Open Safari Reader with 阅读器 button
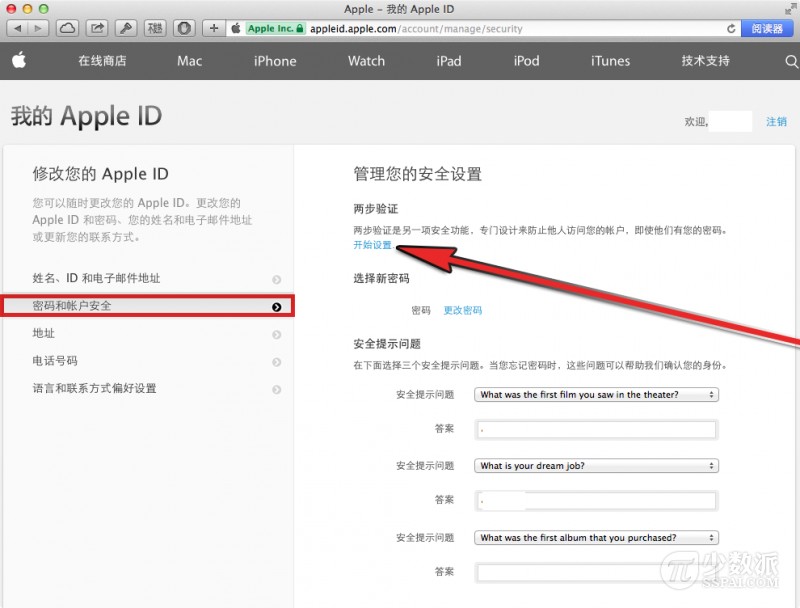Image resolution: width=800 pixels, height=608 pixels. (x=767, y=29)
